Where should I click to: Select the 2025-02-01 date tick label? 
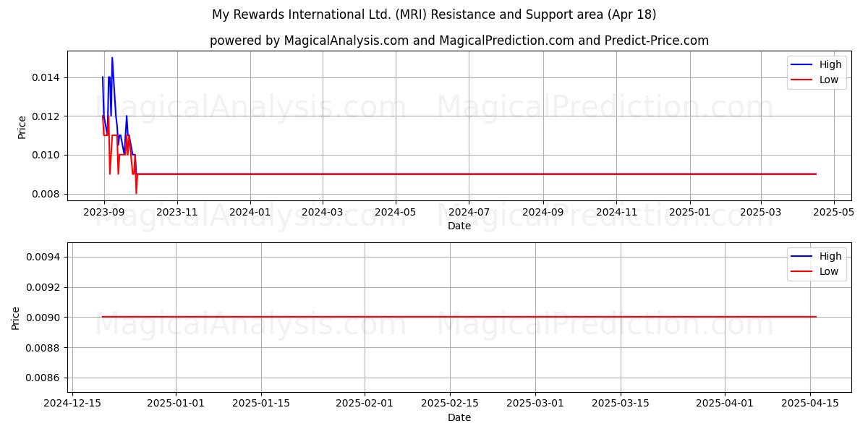365,404
